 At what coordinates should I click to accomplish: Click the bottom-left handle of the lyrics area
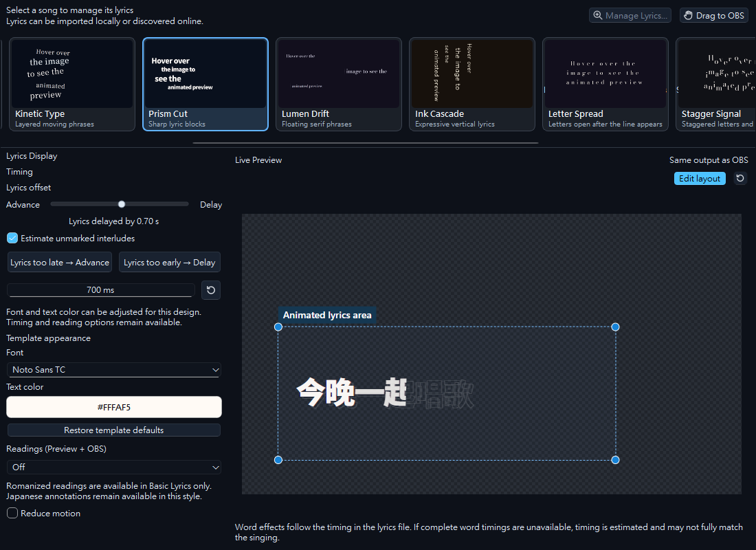[x=278, y=460]
